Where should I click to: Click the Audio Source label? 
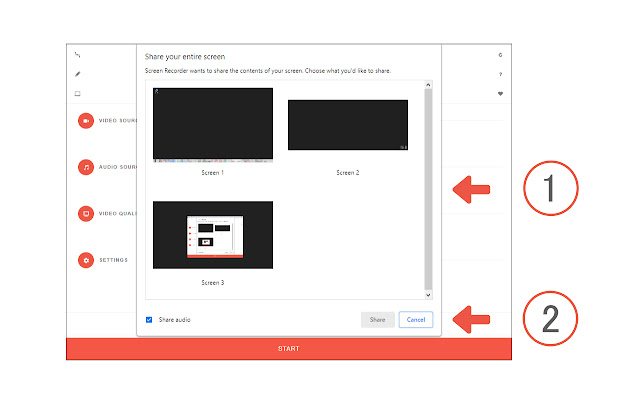tap(118, 167)
